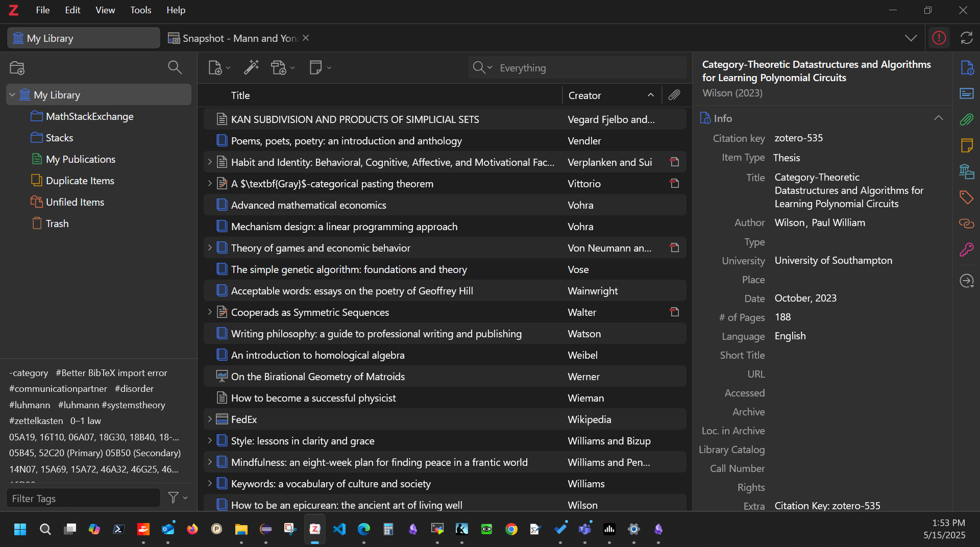This screenshot has width=980, height=547.
Task: Open the Attachments section paperclip icon
Action: pyautogui.click(x=966, y=119)
